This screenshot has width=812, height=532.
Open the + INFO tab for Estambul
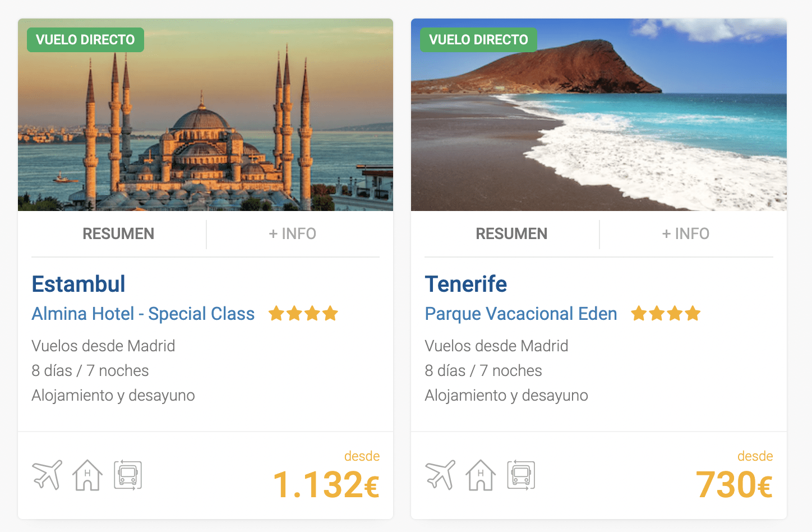pyautogui.click(x=293, y=233)
